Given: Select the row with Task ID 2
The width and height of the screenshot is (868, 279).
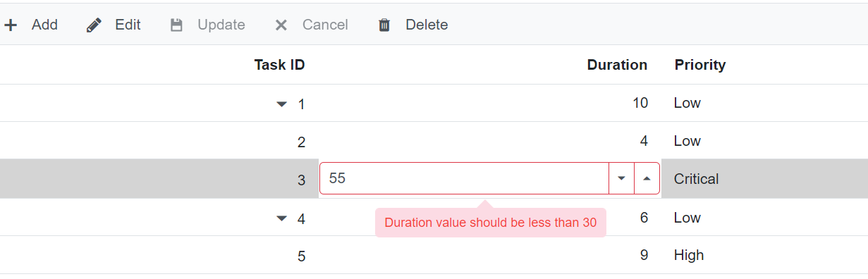Looking at the screenshot, I should [x=434, y=141].
